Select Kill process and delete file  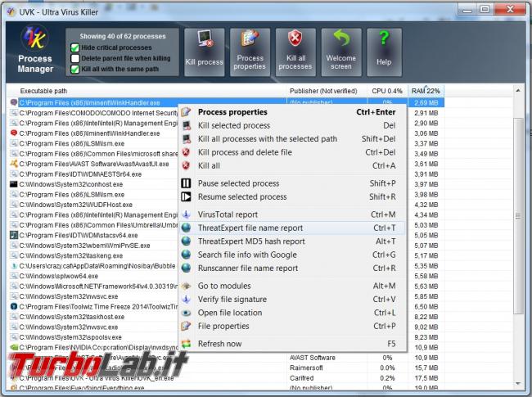tap(292, 152)
